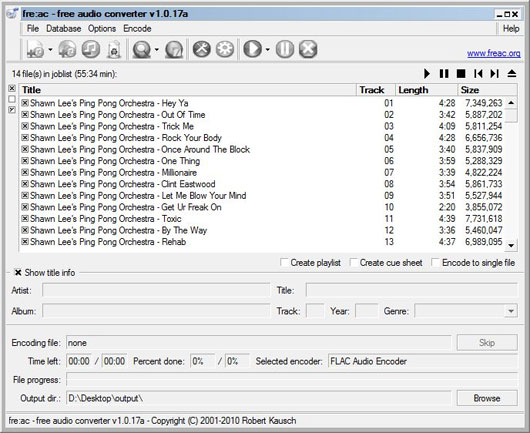This screenshot has width=530, height=433.
Task: Expand the add files dropdown arrow
Action: (50, 50)
